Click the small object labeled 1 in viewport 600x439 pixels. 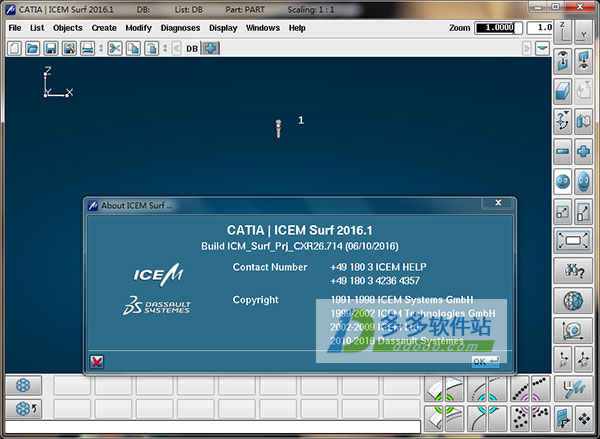279,129
